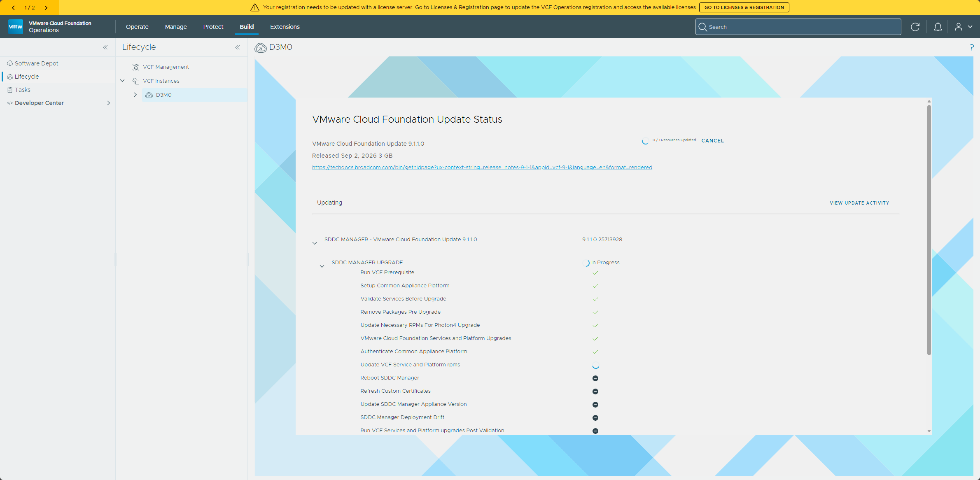Collapse the left navigation panel

tap(105, 47)
